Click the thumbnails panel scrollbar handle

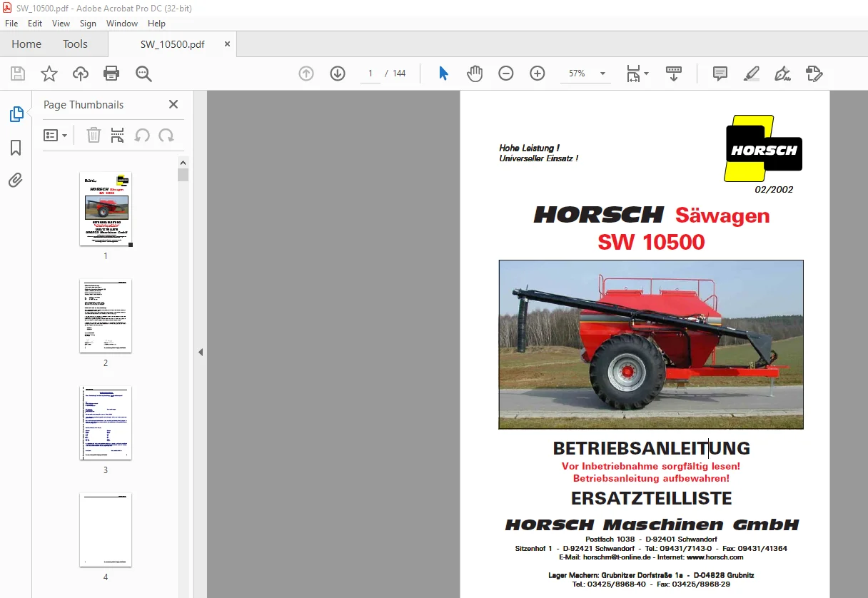click(x=183, y=175)
